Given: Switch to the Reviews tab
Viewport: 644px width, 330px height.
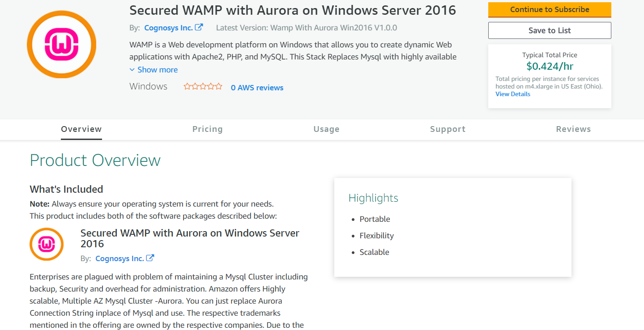Looking at the screenshot, I should (574, 129).
